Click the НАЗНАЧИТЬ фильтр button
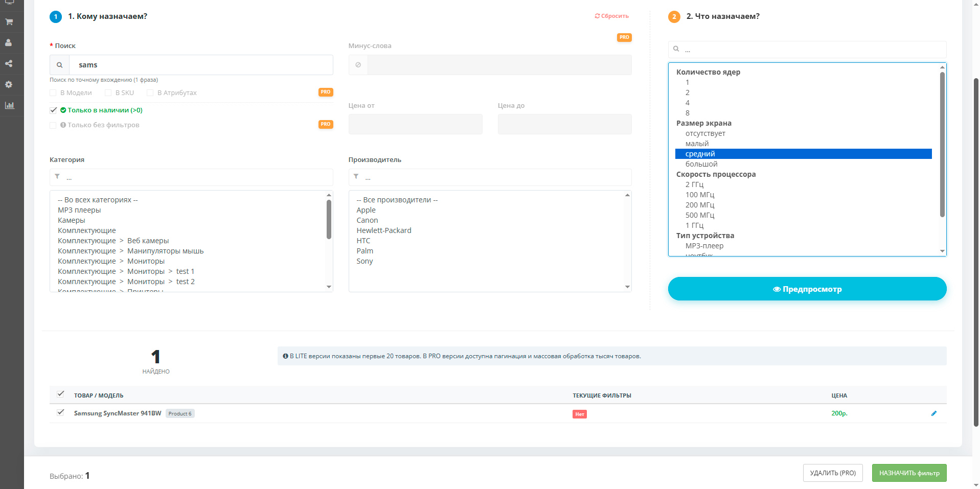This screenshot has height=489, width=980. pos(909,473)
